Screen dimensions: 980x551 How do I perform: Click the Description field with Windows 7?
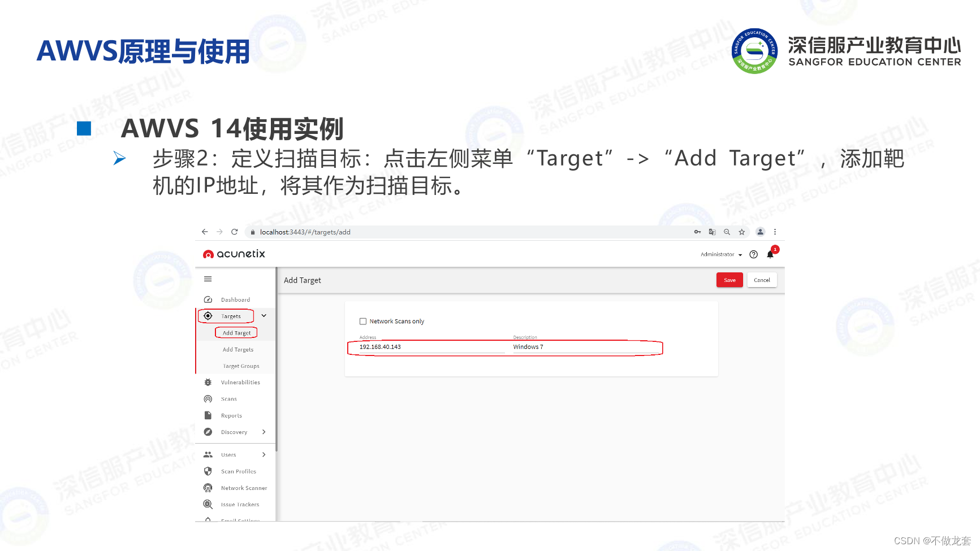tap(585, 347)
